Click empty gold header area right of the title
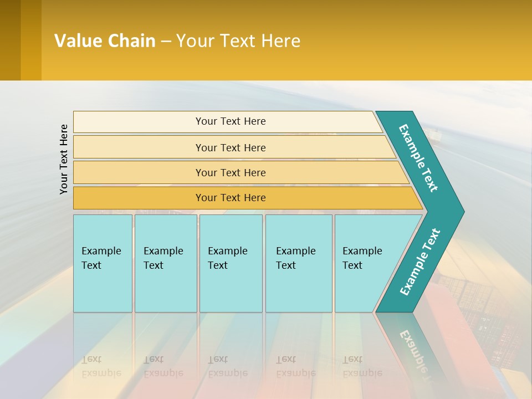532x399 pixels. click(x=416, y=40)
